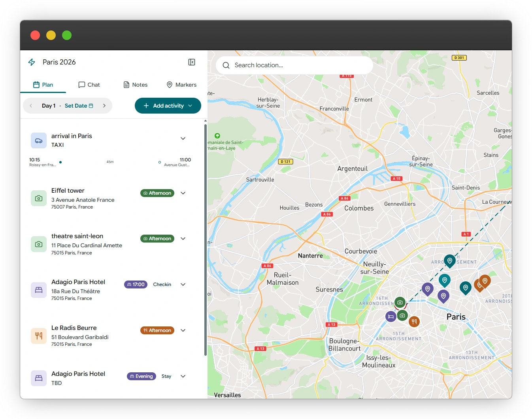Click the bed icon for Adagio Paris Hotel checkin

(x=39, y=290)
